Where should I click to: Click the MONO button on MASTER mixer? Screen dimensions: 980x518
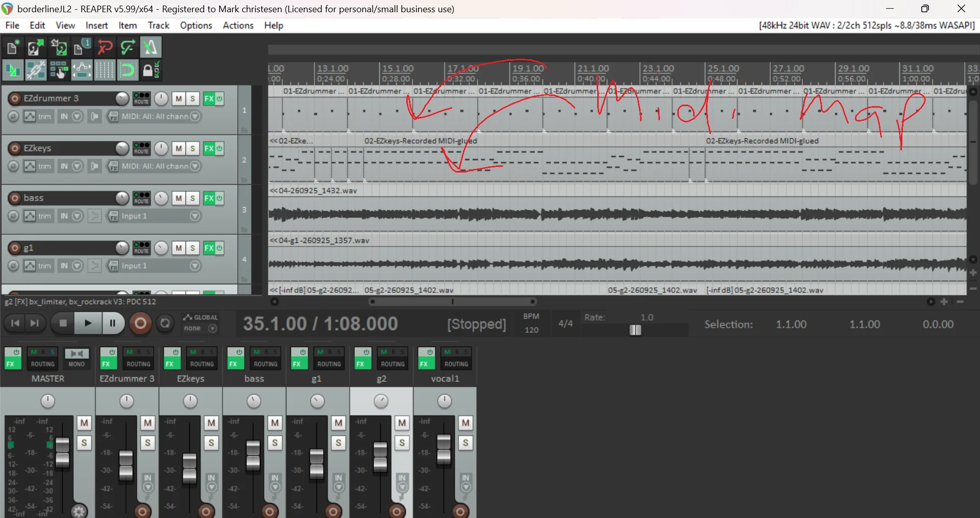pyautogui.click(x=77, y=358)
